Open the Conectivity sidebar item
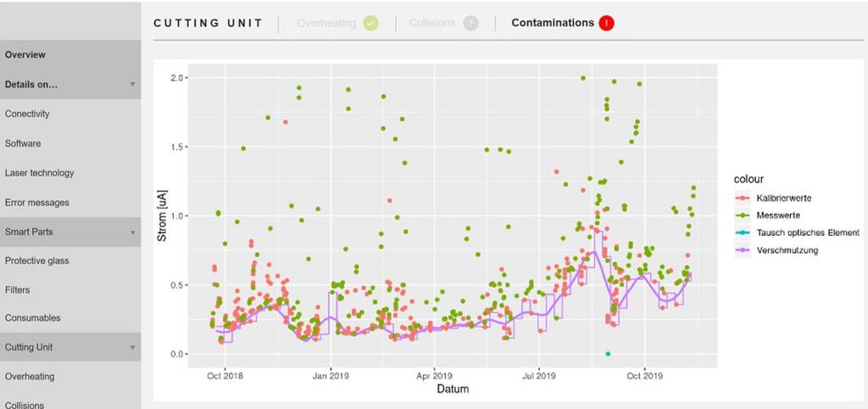This screenshot has height=409, width=868. pos(27,114)
